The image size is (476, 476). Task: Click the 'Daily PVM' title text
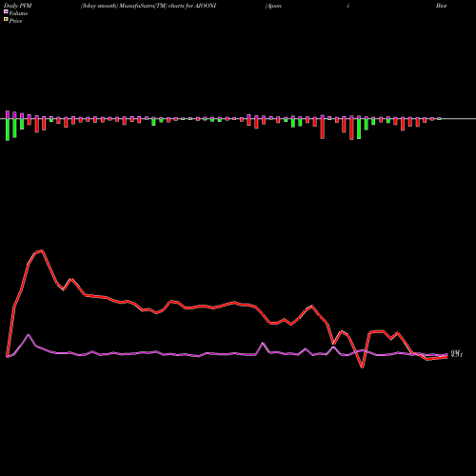[18, 6]
